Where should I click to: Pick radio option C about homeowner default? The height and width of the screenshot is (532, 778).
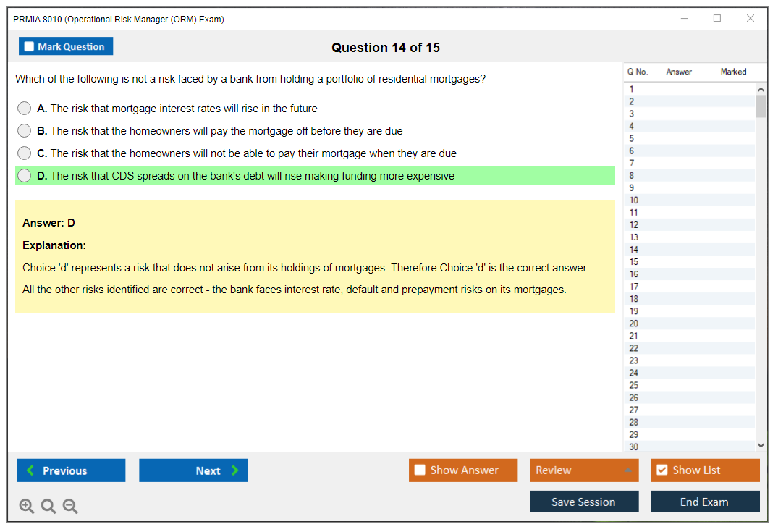[25, 153]
